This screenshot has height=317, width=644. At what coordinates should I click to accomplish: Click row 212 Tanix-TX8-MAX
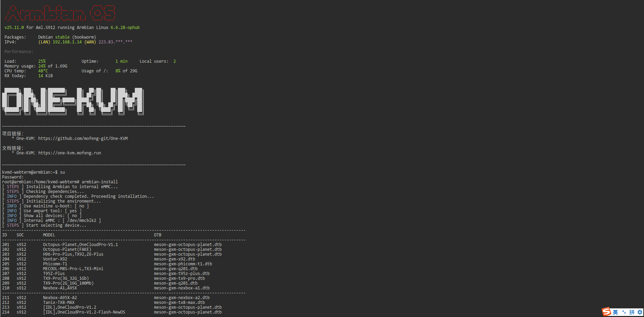click(103, 303)
